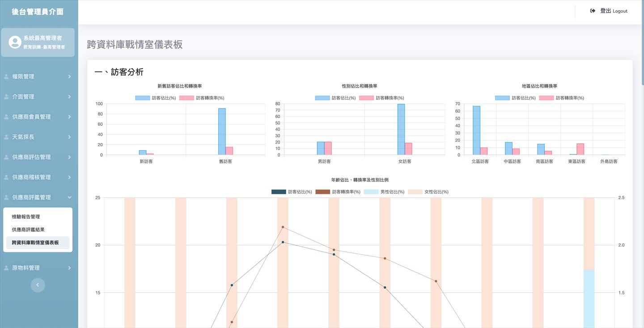The height and width of the screenshot is (328, 644).
Task: Toggle 男性佔比(%) legend in age chart
Action: tap(384, 192)
